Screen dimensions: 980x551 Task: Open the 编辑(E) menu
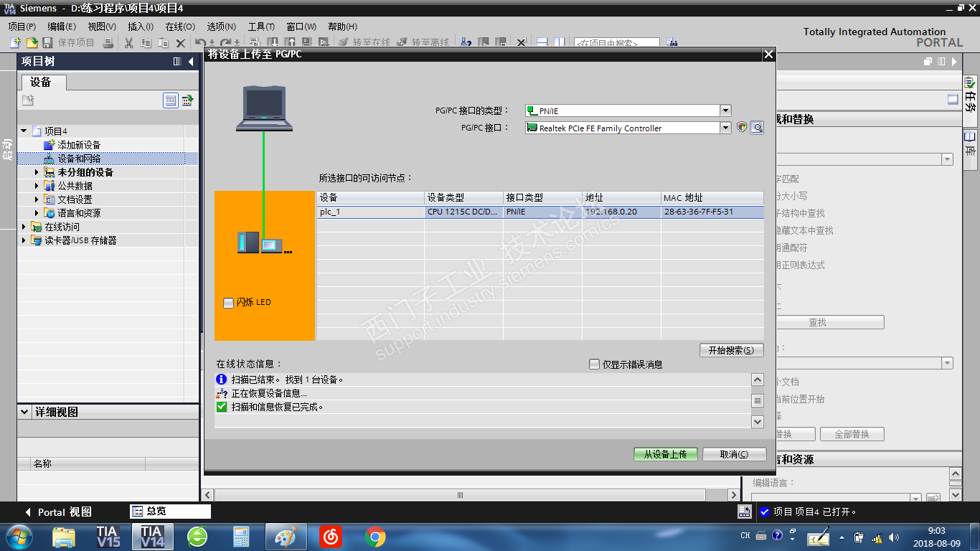point(62,27)
